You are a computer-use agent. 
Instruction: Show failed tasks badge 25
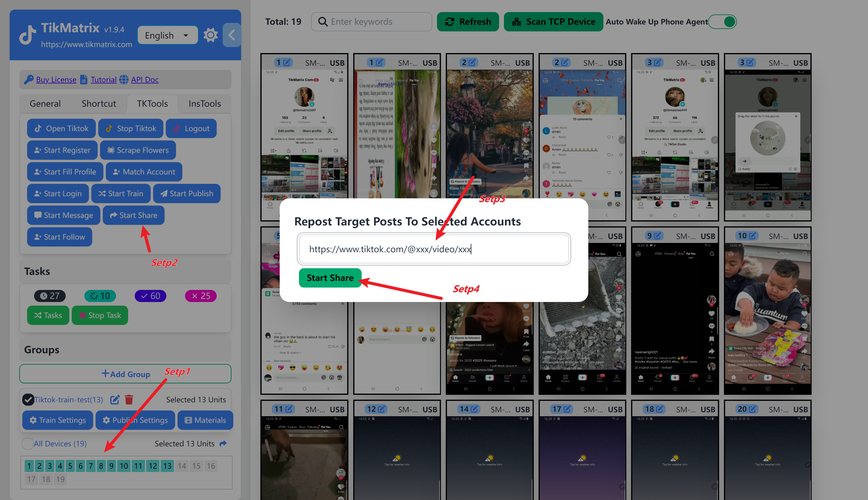201,296
